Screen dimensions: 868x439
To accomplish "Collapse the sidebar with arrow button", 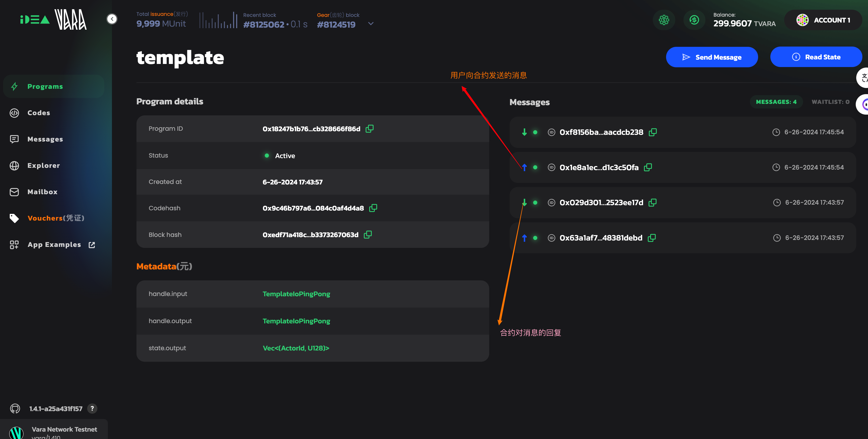I will coord(112,19).
